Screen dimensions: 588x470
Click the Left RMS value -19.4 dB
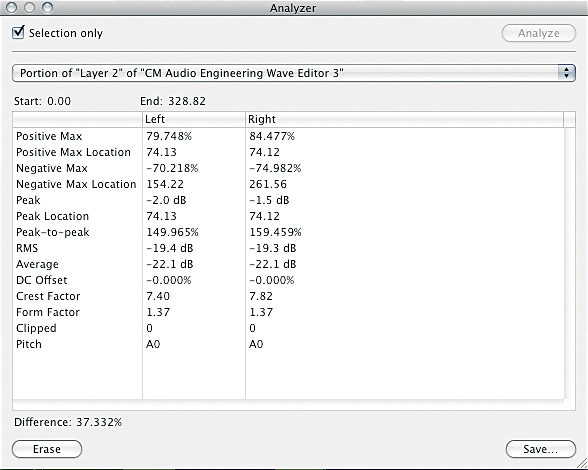[x=170, y=248]
